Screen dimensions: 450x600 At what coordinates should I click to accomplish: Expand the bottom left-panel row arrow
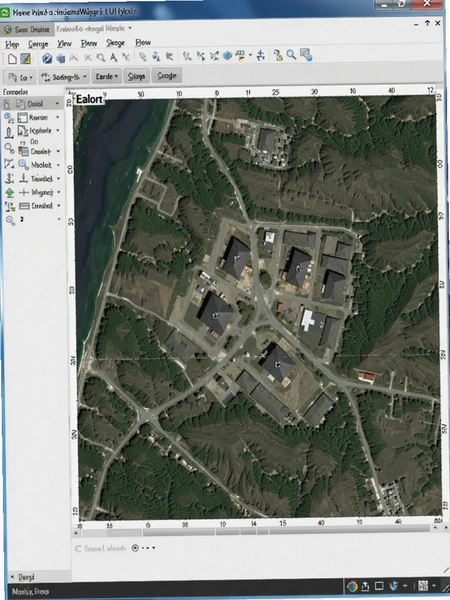[x=59, y=219]
